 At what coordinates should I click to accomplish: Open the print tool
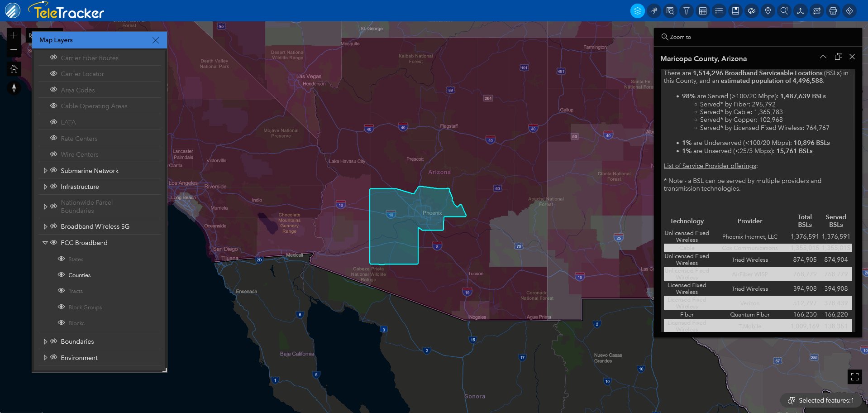833,10
